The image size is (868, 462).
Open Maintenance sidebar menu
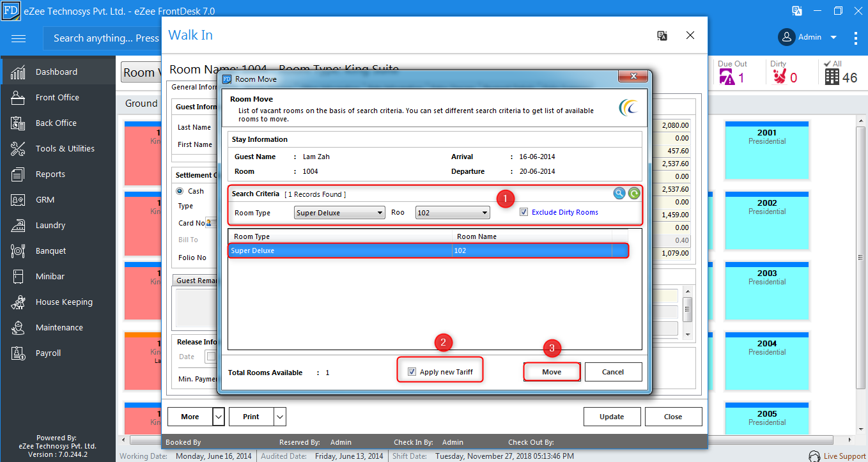tap(58, 328)
